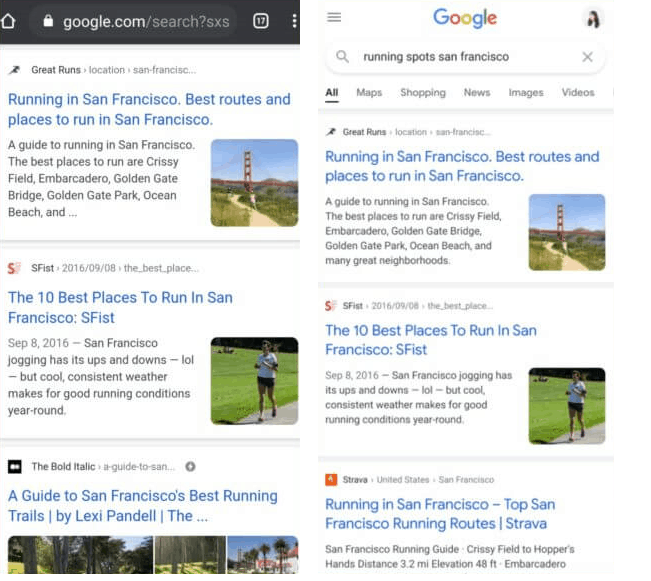This screenshot has height=581, width=651.
Task: Select the google.com/search URL bar
Action: pos(133,21)
